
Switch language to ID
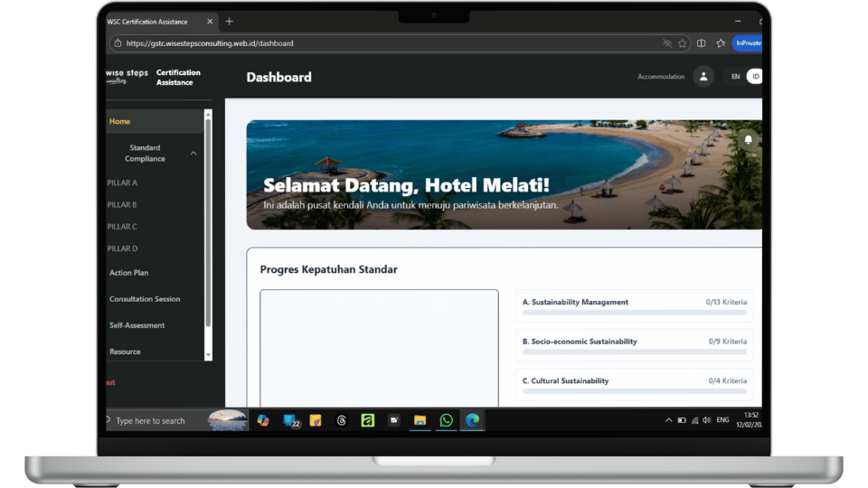coord(755,77)
